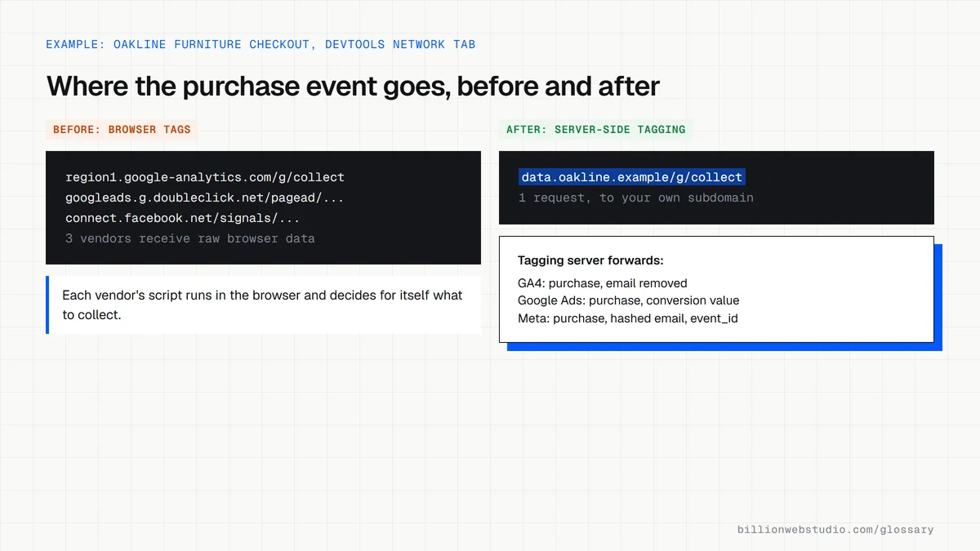The image size is (980, 551).
Task: Click the connect.facebook.net/signals line
Action: click(183, 219)
